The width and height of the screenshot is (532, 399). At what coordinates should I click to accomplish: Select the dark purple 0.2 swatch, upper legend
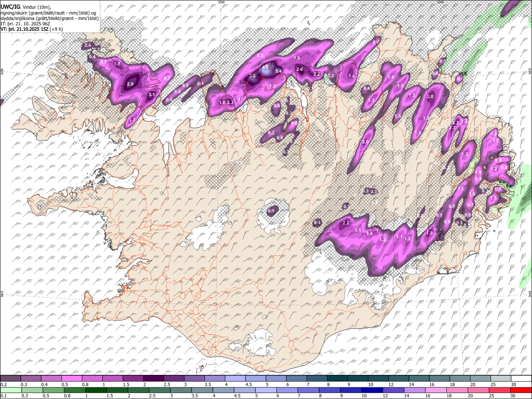tap(10, 378)
